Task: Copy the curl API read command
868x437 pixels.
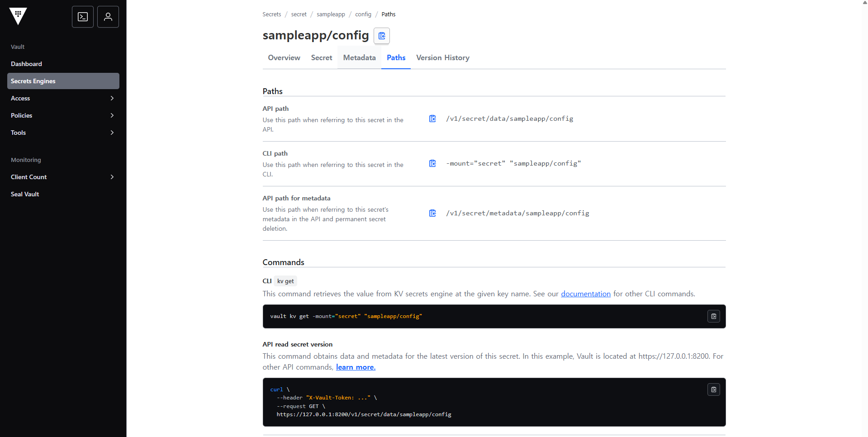Action: point(713,389)
